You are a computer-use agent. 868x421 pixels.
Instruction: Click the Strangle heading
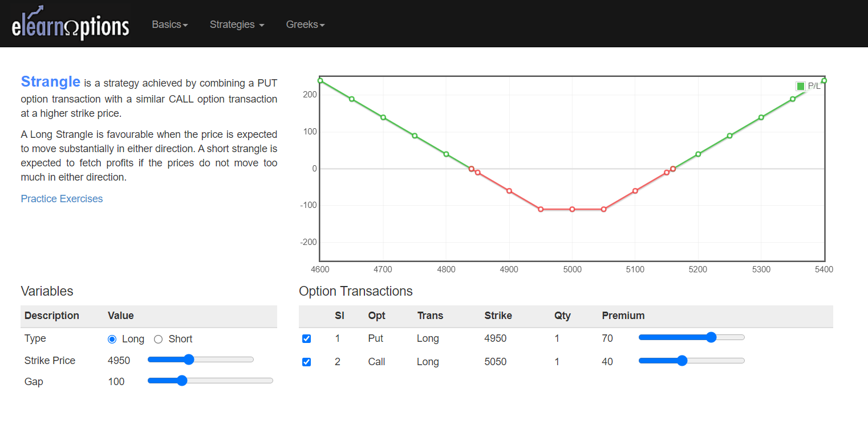coord(50,82)
